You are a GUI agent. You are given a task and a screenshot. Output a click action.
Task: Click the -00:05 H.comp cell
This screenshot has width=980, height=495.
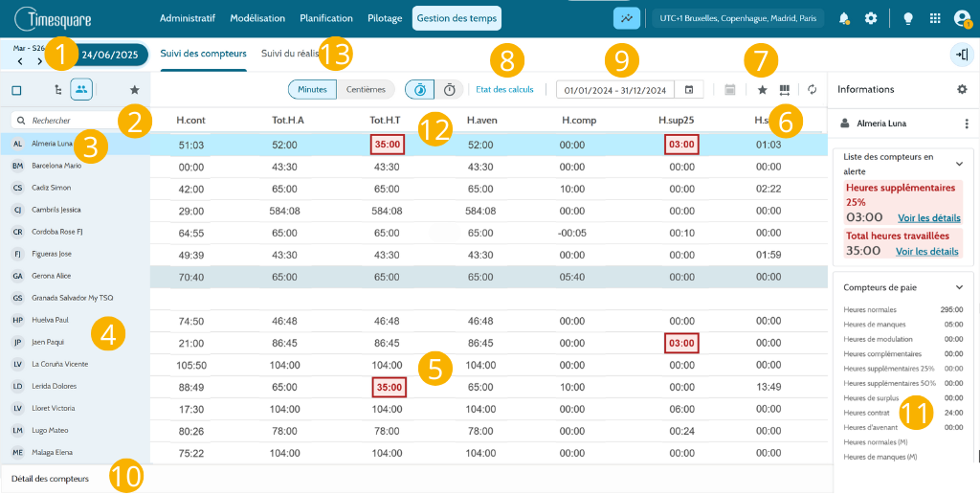[x=572, y=233]
